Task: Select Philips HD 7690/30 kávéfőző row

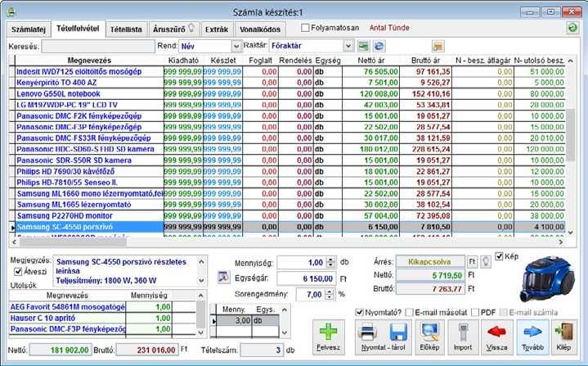Action: (x=287, y=172)
